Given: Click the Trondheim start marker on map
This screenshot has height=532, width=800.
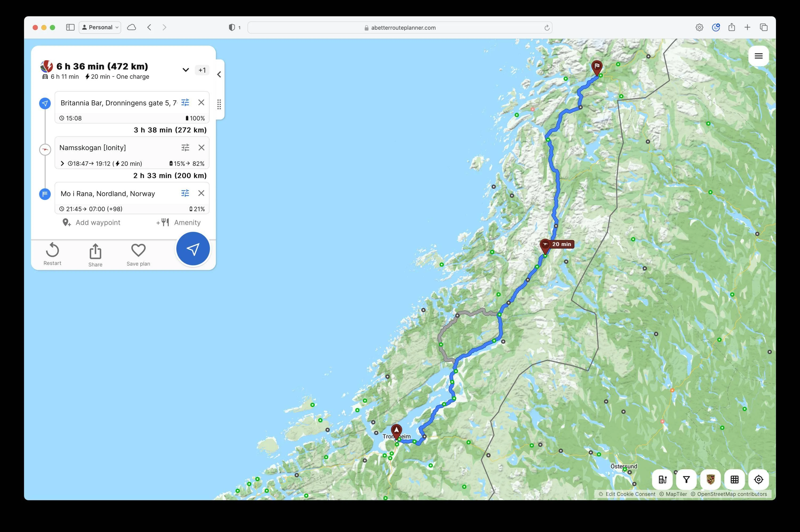Looking at the screenshot, I should pos(397,432).
